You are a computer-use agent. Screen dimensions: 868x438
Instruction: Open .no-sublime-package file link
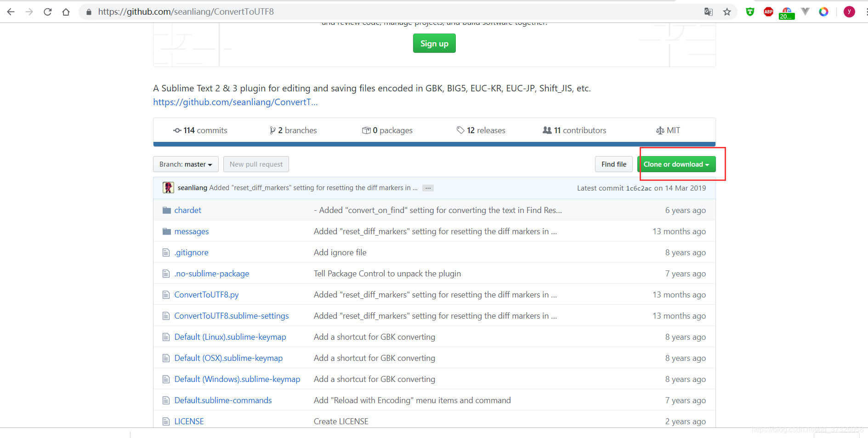point(211,274)
